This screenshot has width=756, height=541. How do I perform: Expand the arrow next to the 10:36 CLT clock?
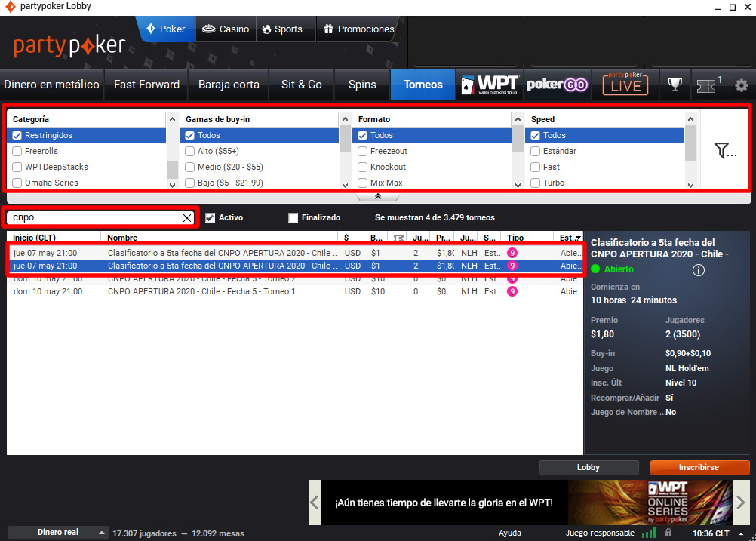(741, 533)
